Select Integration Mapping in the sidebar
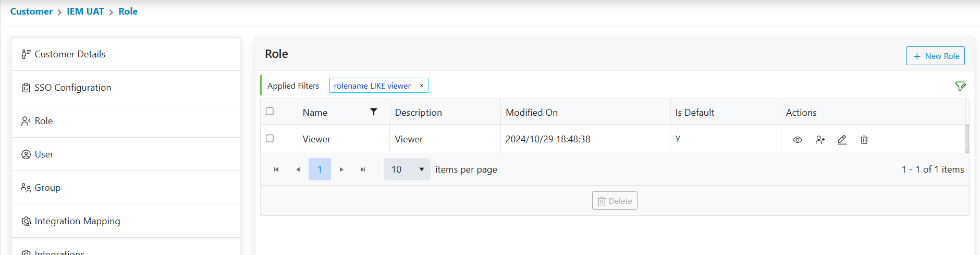This screenshot has width=980, height=255. (x=77, y=221)
